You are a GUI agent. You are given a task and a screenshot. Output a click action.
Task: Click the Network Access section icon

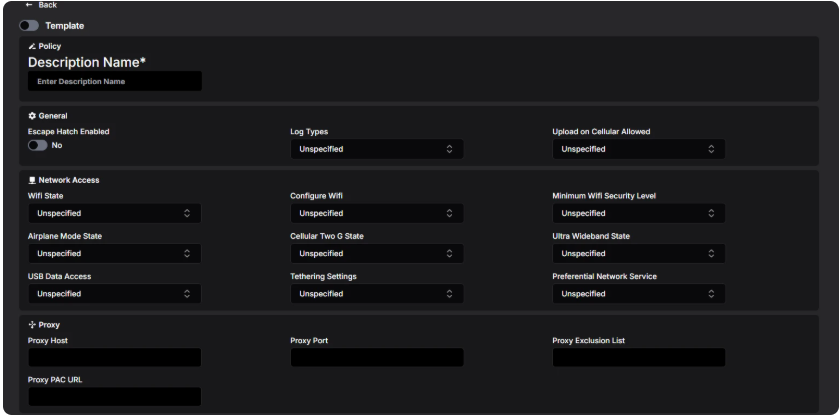(32, 180)
